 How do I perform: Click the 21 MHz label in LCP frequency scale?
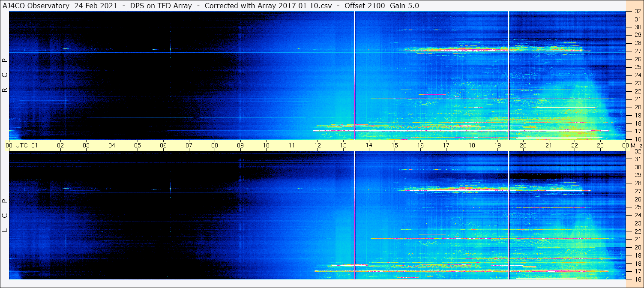pos(637,239)
